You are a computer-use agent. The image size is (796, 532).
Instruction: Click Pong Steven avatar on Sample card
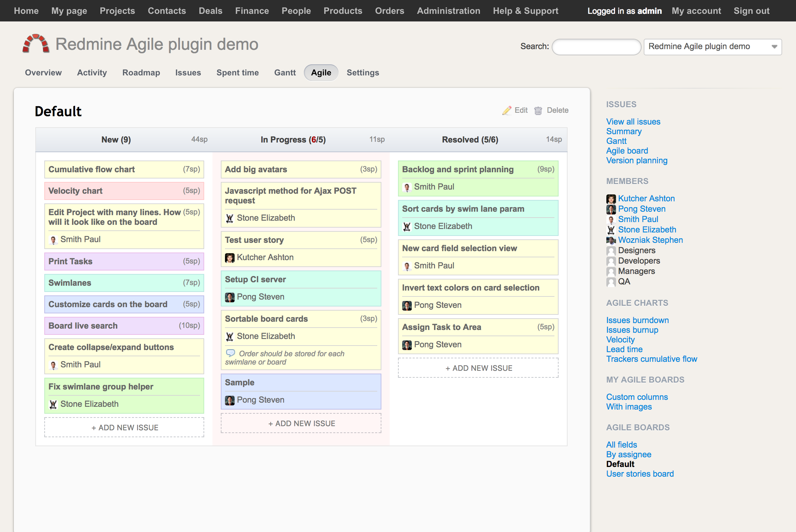pyautogui.click(x=230, y=400)
